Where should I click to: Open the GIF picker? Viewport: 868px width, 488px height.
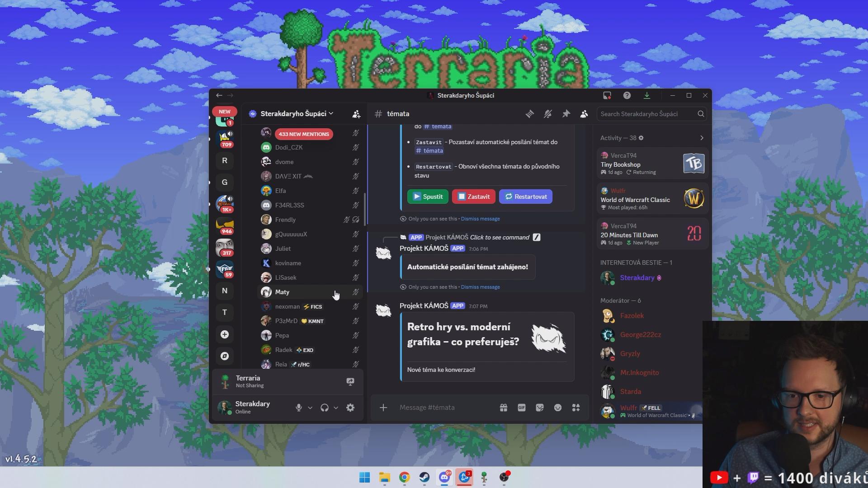pyautogui.click(x=521, y=408)
